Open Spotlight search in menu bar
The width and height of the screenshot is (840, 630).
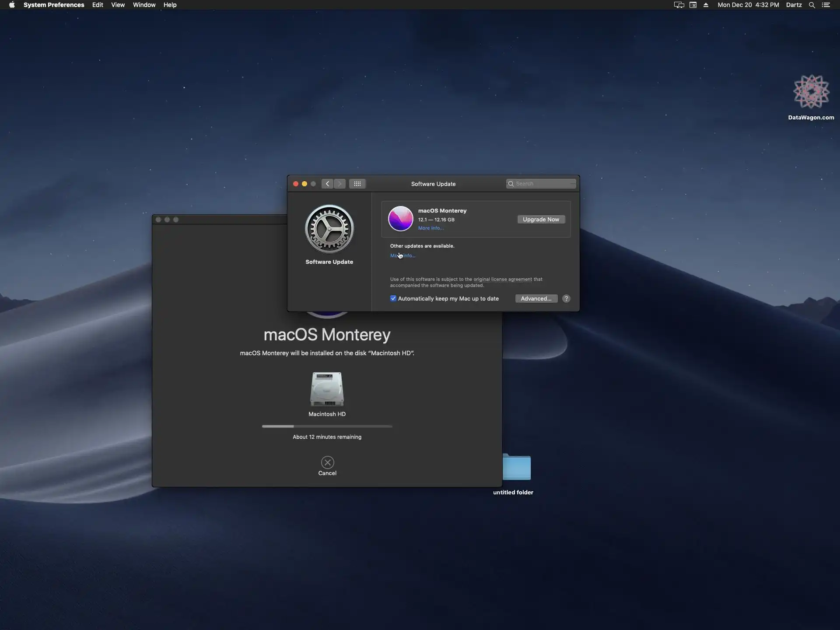(812, 5)
